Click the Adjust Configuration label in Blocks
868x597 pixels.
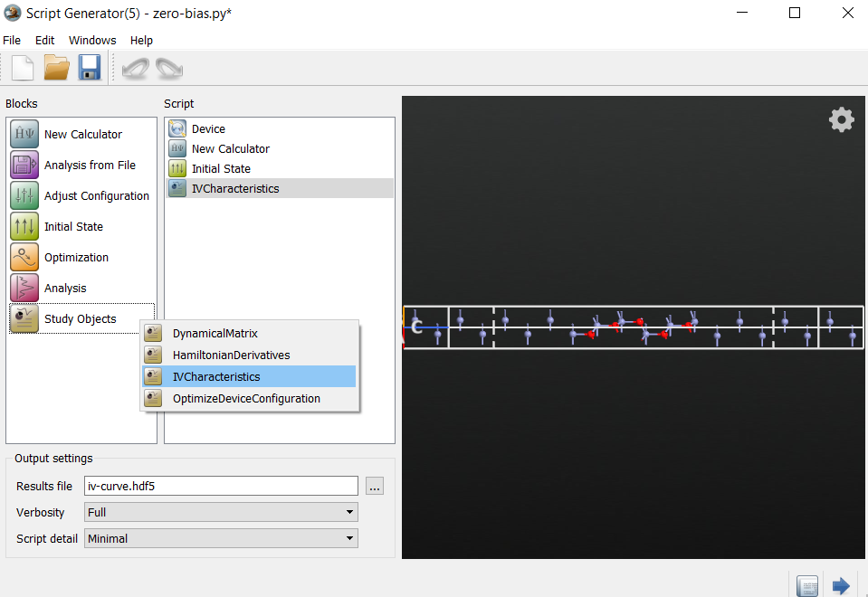point(97,196)
